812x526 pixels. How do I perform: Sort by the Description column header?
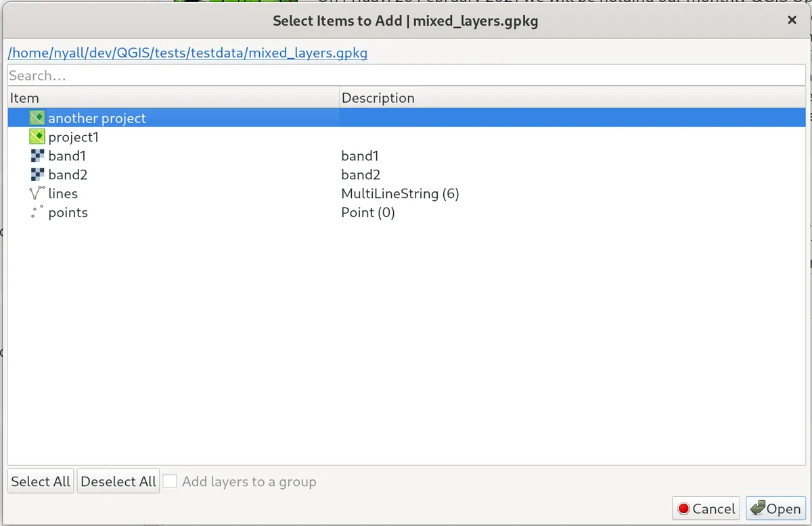pyautogui.click(x=572, y=98)
